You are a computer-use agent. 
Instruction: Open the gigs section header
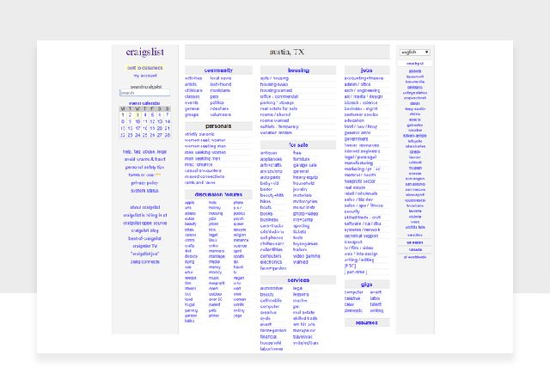coord(367,285)
